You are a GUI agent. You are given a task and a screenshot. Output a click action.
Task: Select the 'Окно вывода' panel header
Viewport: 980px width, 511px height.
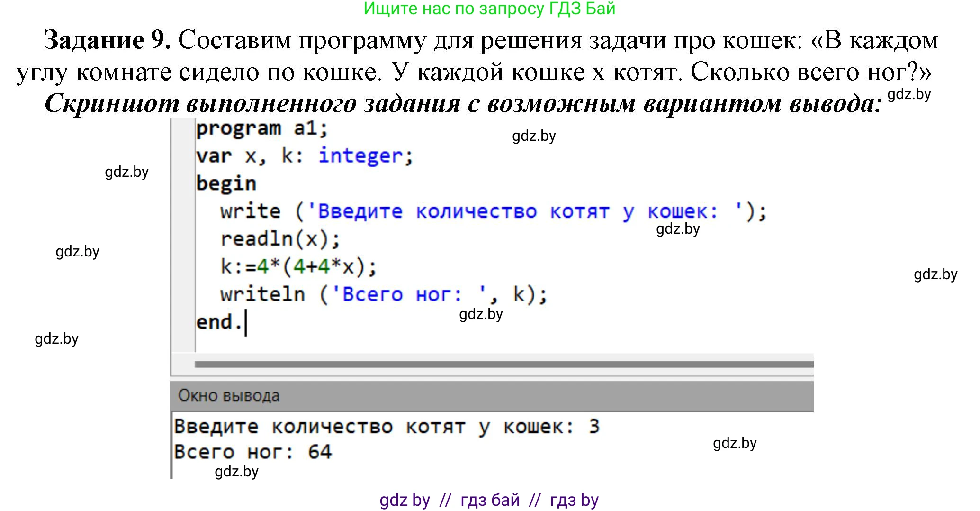(x=229, y=395)
